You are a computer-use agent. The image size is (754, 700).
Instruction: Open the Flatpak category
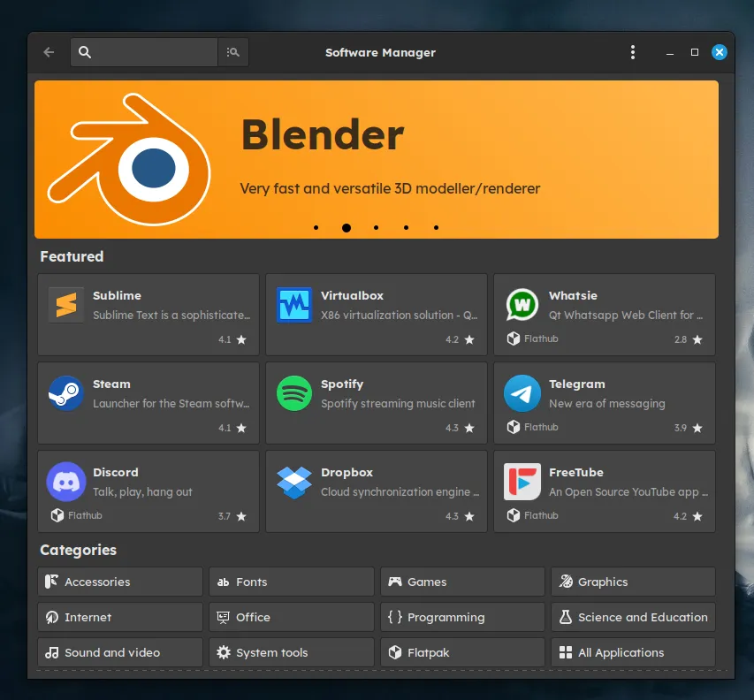(x=461, y=652)
